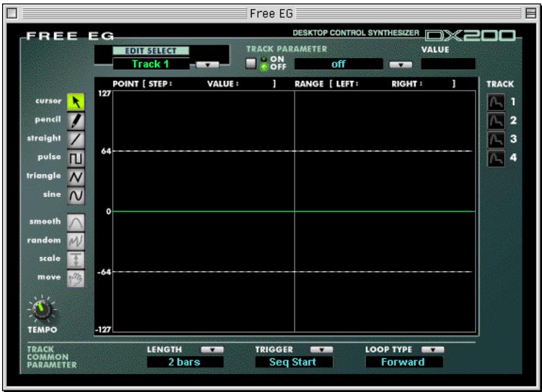Choose the straight line tool
Viewport: 542px width, 392px height.
click(x=76, y=140)
